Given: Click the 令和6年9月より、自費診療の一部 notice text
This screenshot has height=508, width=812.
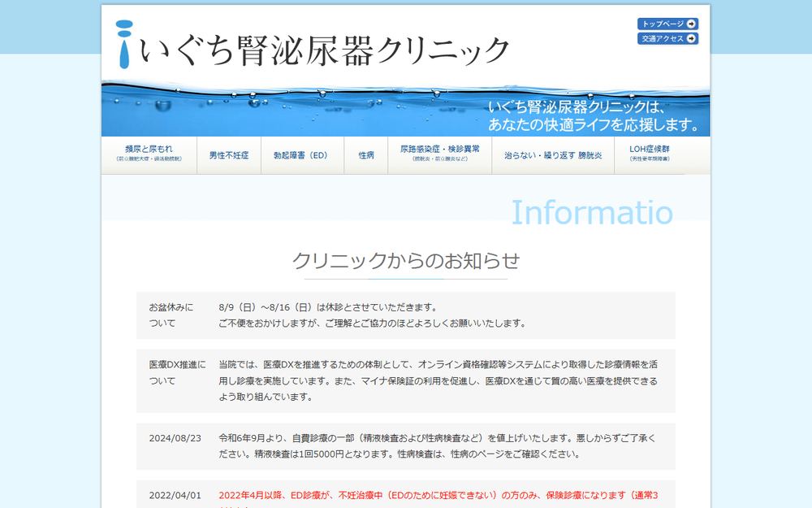Looking at the screenshot, I should 437,445.
